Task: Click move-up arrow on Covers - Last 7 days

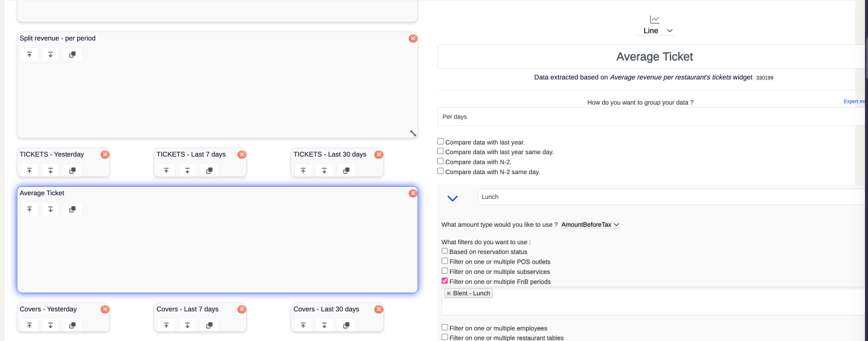Action: pyautogui.click(x=166, y=325)
